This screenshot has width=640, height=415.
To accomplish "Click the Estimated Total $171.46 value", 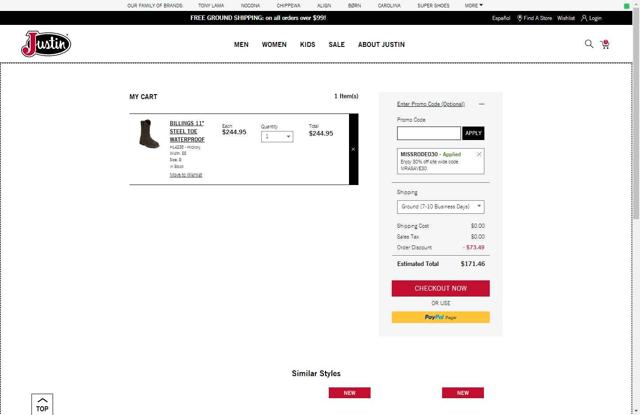I will [473, 264].
